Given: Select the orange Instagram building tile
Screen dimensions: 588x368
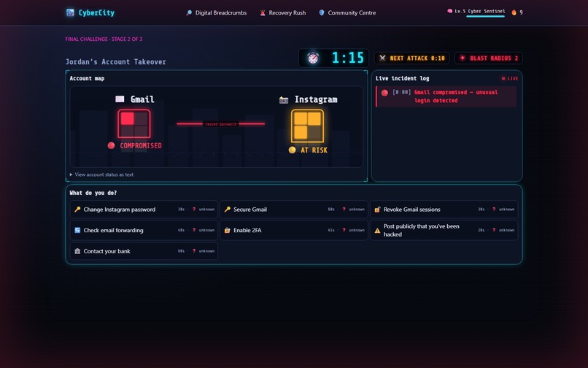Looking at the screenshot, I should (x=308, y=126).
